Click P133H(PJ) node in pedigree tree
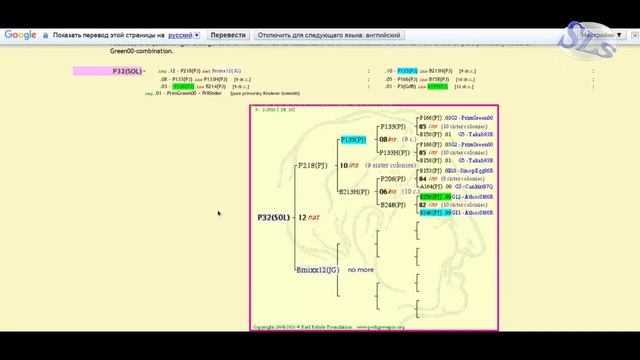The width and height of the screenshot is (640, 360). click(395, 153)
